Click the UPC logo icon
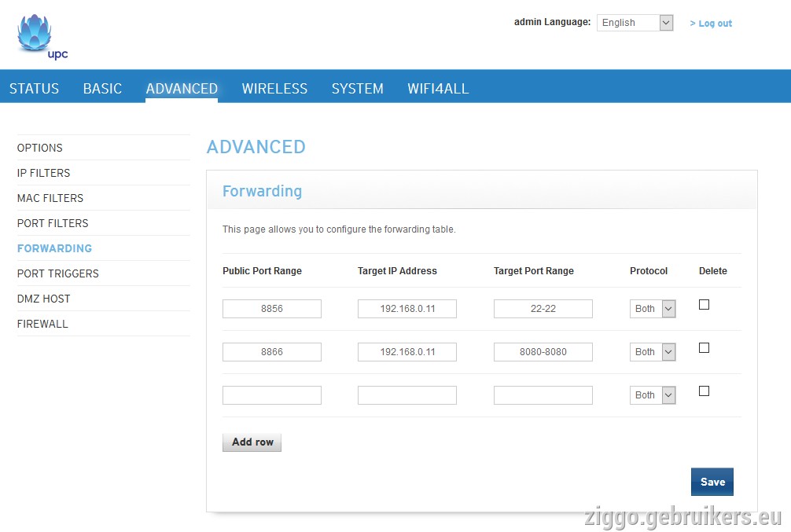Viewport: 791px width, 532px height. (x=40, y=37)
